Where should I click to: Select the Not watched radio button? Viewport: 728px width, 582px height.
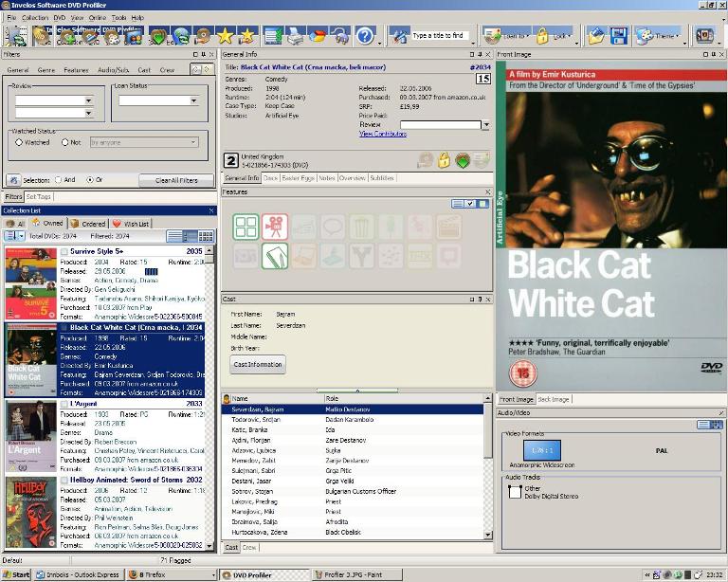point(65,142)
